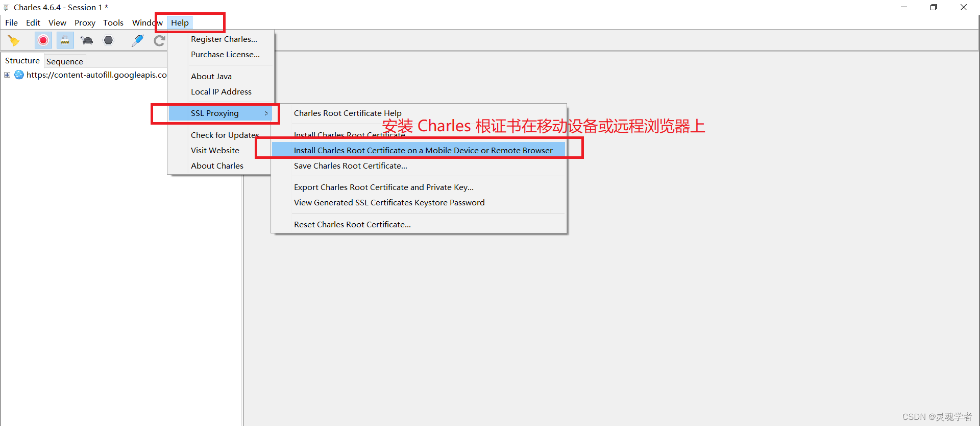Minimize the Charles window
Viewport: 980px width, 426px height.
coord(904,7)
